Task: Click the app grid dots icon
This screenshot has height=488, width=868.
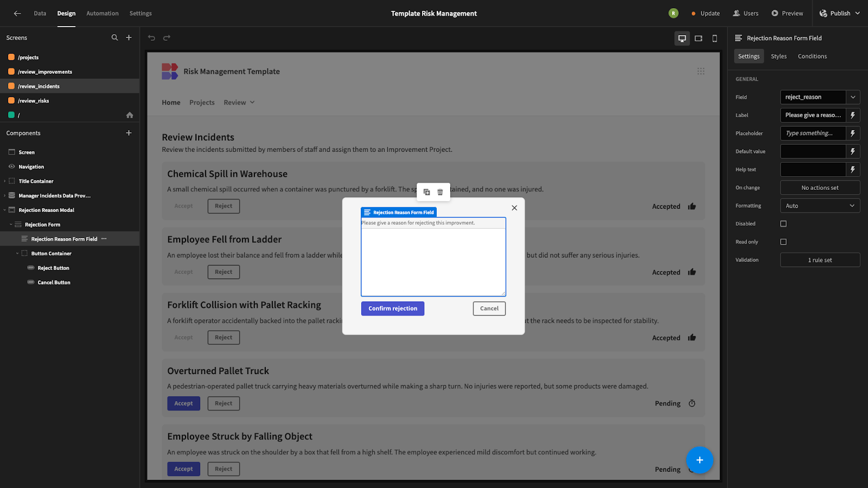Action: 701,72
